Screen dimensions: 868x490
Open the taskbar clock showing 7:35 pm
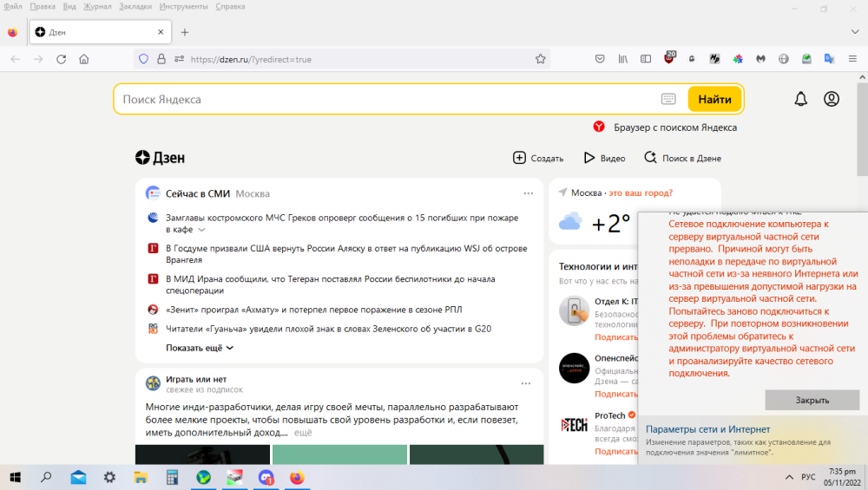point(842,477)
